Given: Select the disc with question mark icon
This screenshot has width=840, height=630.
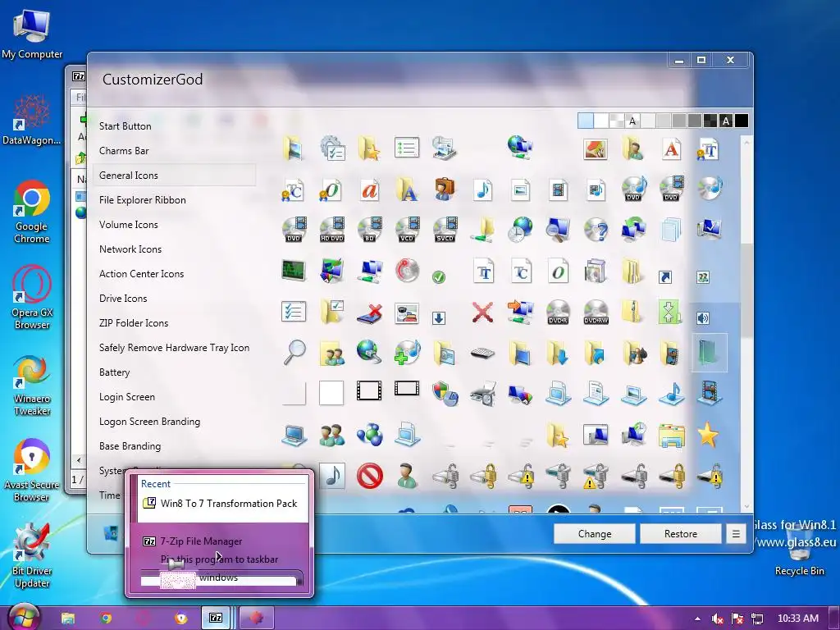Looking at the screenshot, I should [x=596, y=230].
